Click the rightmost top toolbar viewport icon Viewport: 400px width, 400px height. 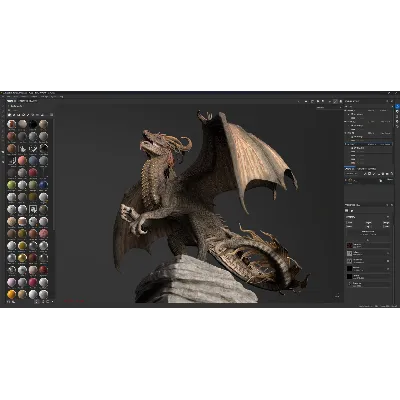tap(341, 101)
